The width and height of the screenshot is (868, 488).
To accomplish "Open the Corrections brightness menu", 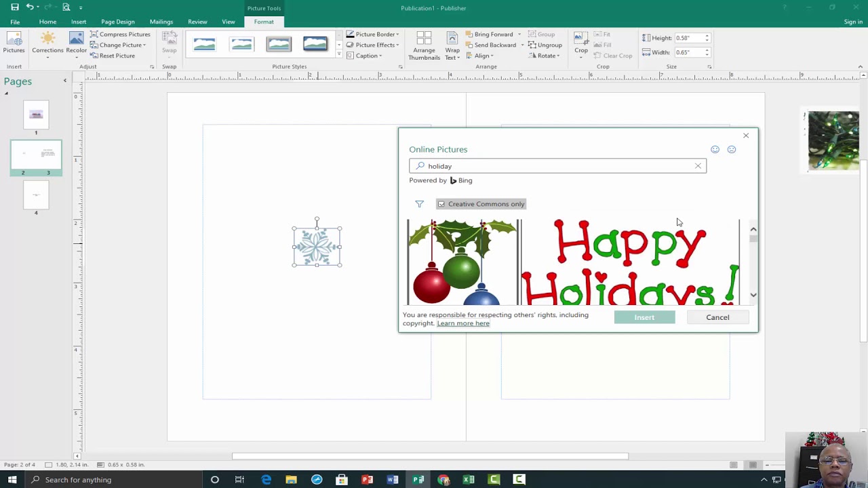I will [x=47, y=43].
